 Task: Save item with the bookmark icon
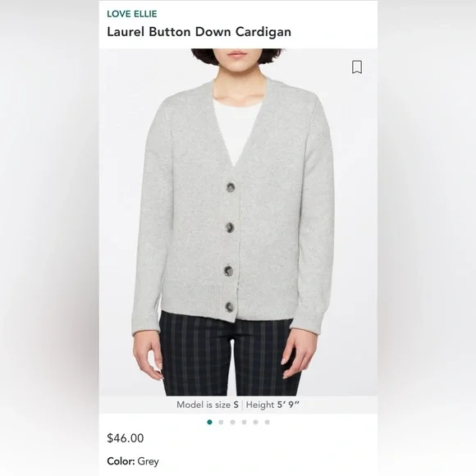click(x=357, y=66)
